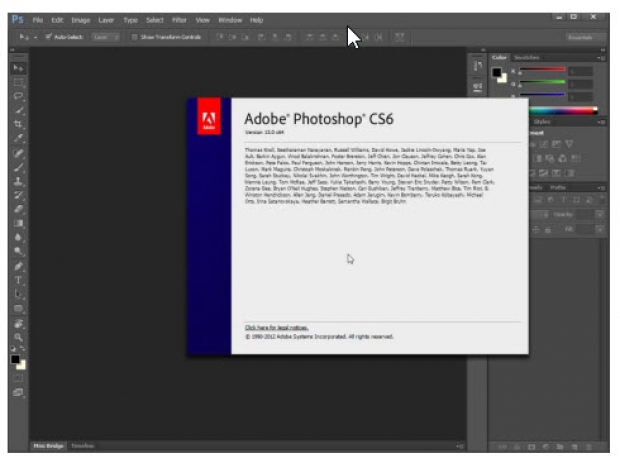Change the screen mode
Screen dimensions: 620x458
click(x=18, y=392)
